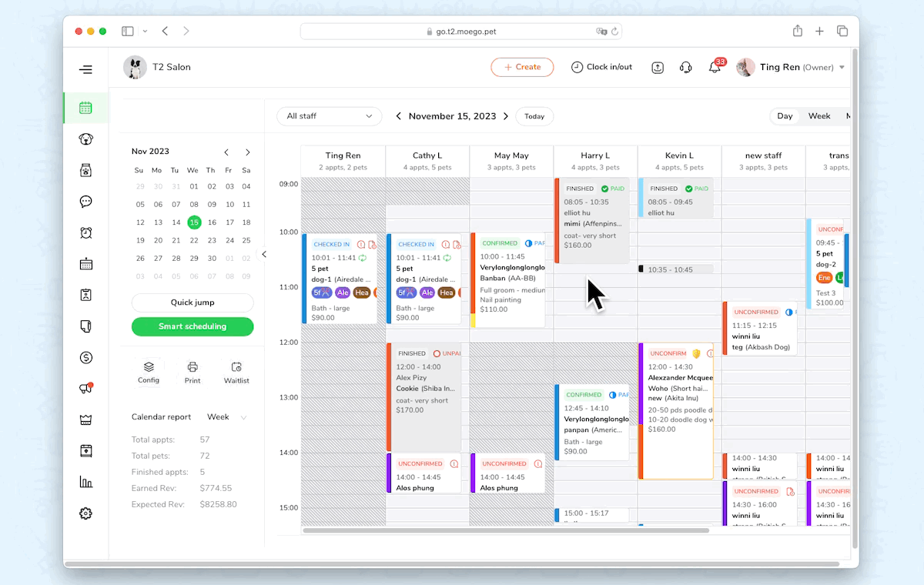Open the notification bell with 33 badge

coord(715,67)
